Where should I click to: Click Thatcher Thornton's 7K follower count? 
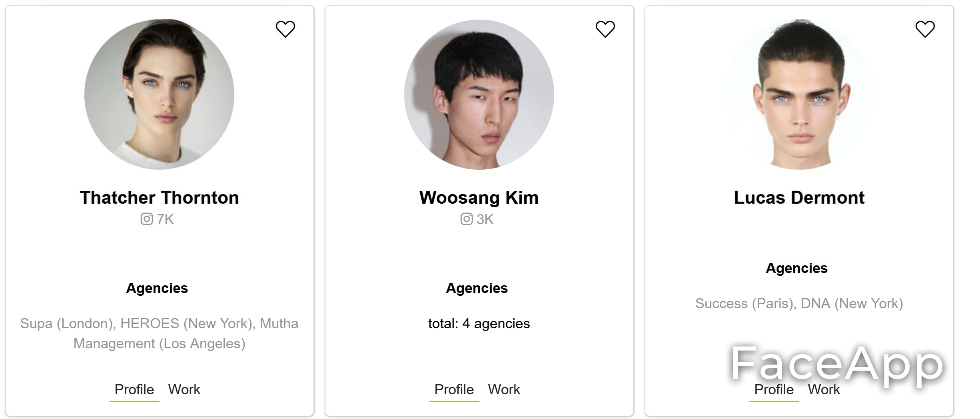point(165,219)
